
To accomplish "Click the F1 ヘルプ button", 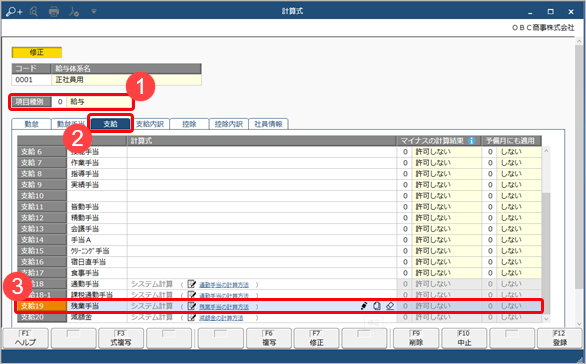I will [25, 338].
